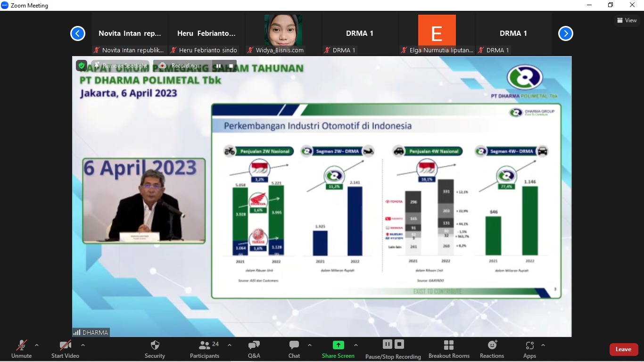Viewport: 644px width, 362px height.
Task: Open the Security shield icon
Action: point(155,345)
